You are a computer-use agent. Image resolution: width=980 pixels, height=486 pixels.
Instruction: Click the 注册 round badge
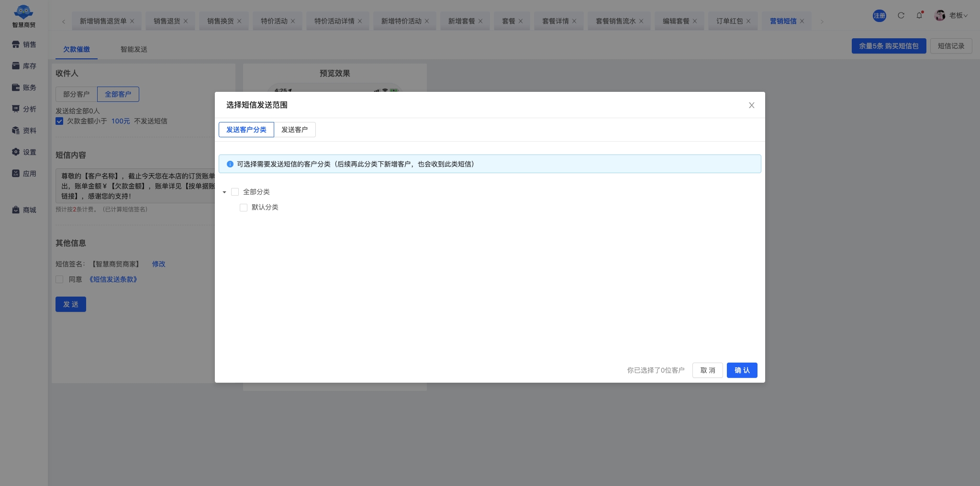pos(880,15)
